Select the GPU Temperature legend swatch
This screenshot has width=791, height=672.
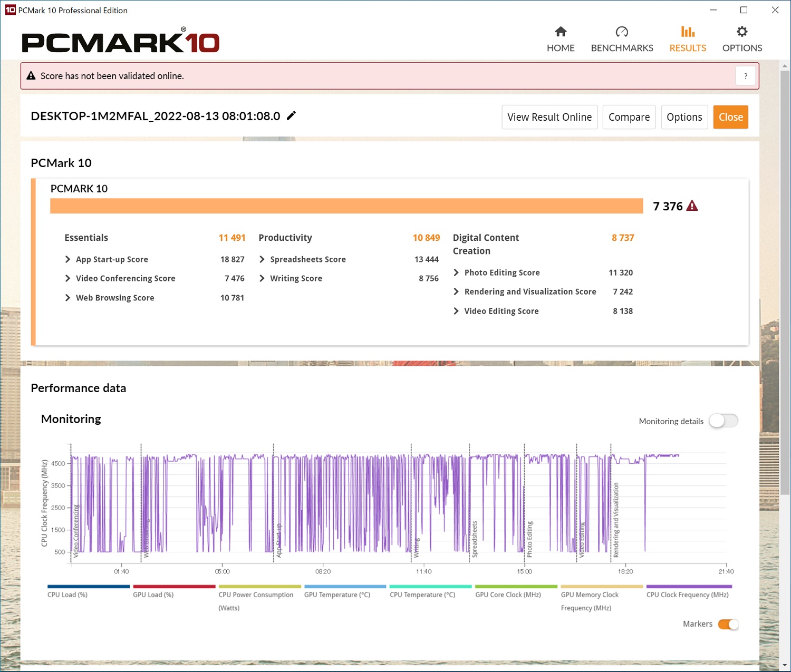pos(345,586)
